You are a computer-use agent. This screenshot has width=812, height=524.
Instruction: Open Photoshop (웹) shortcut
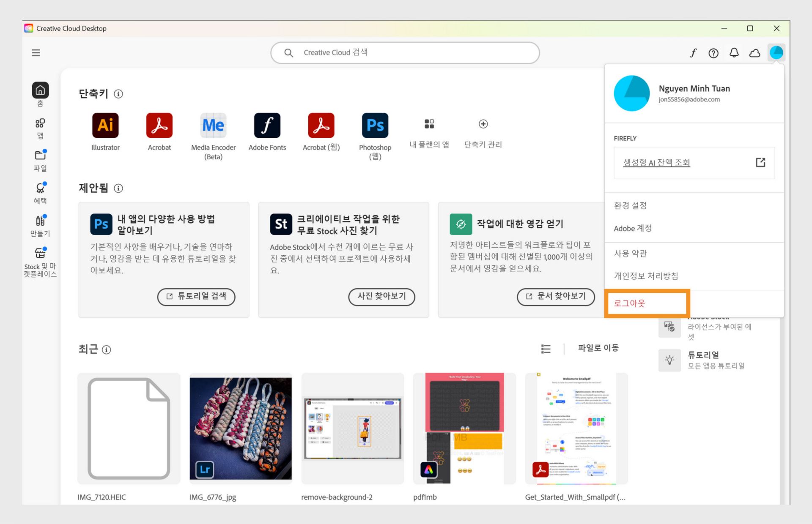pyautogui.click(x=375, y=125)
